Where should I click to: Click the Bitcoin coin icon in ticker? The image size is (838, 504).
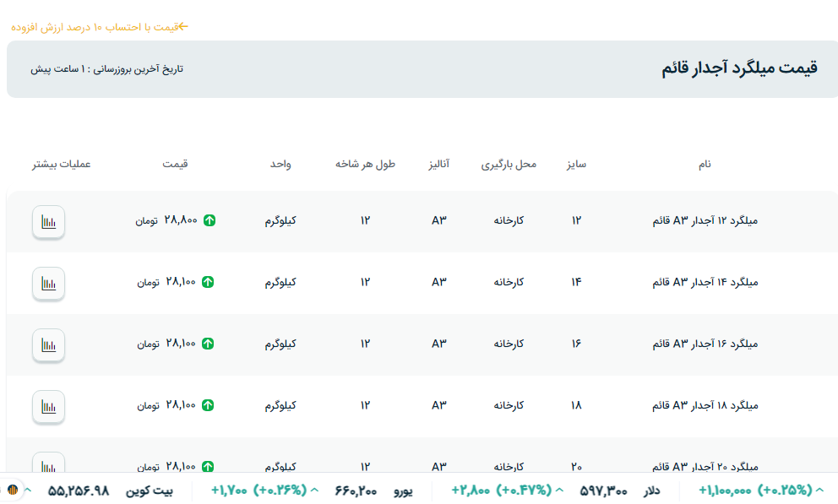14,490
